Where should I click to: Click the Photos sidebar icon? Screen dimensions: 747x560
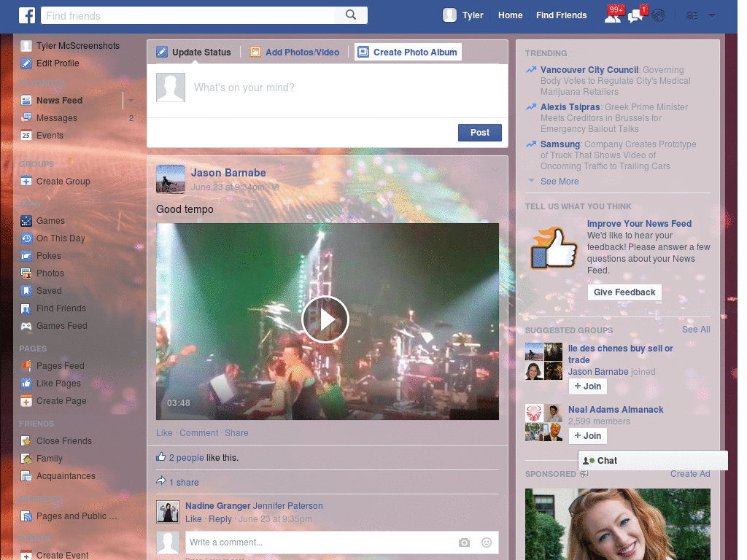[x=26, y=273]
